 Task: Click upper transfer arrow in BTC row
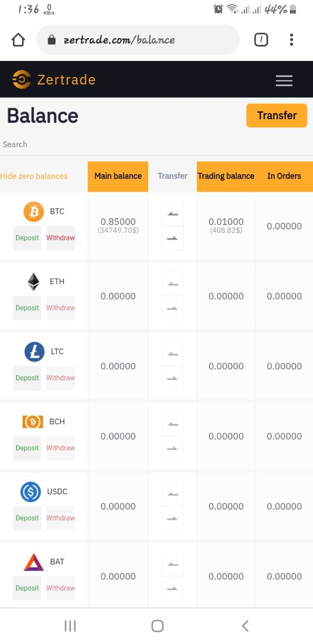click(x=173, y=214)
